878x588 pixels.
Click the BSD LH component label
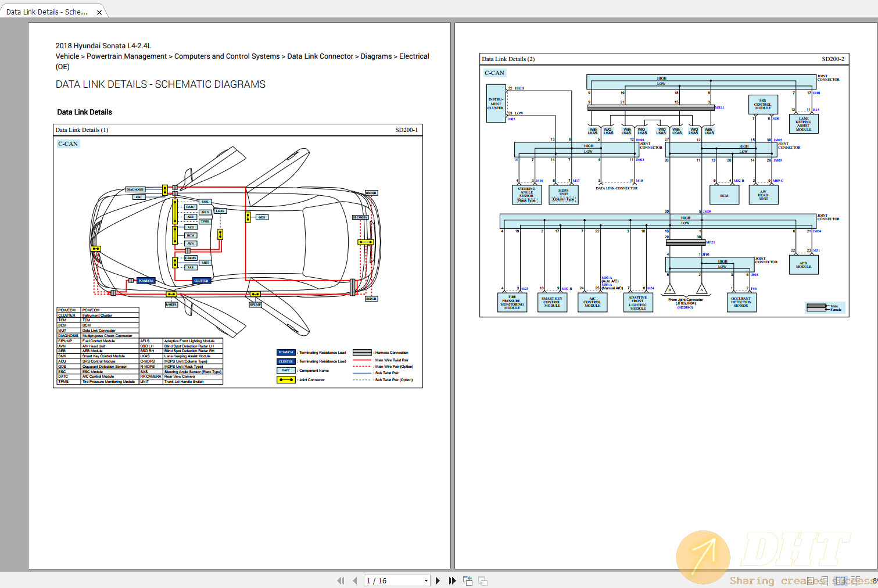pyautogui.click(x=371, y=299)
